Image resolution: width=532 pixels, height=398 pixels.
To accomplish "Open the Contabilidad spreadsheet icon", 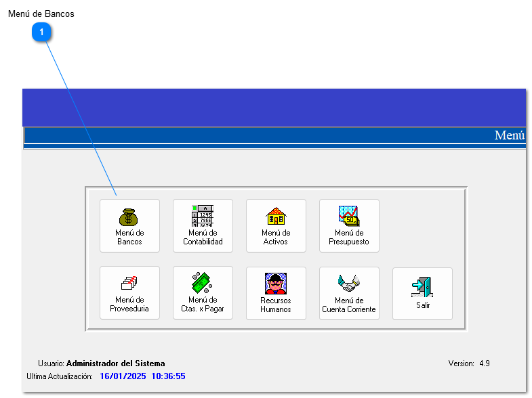I will click(202, 216).
